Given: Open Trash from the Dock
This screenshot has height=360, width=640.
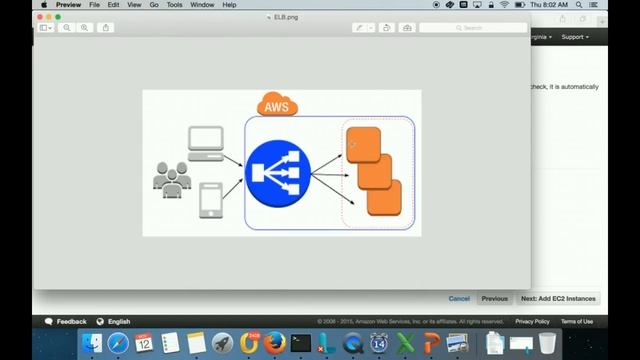Looking at the screenshot, I should coord(547,343).
